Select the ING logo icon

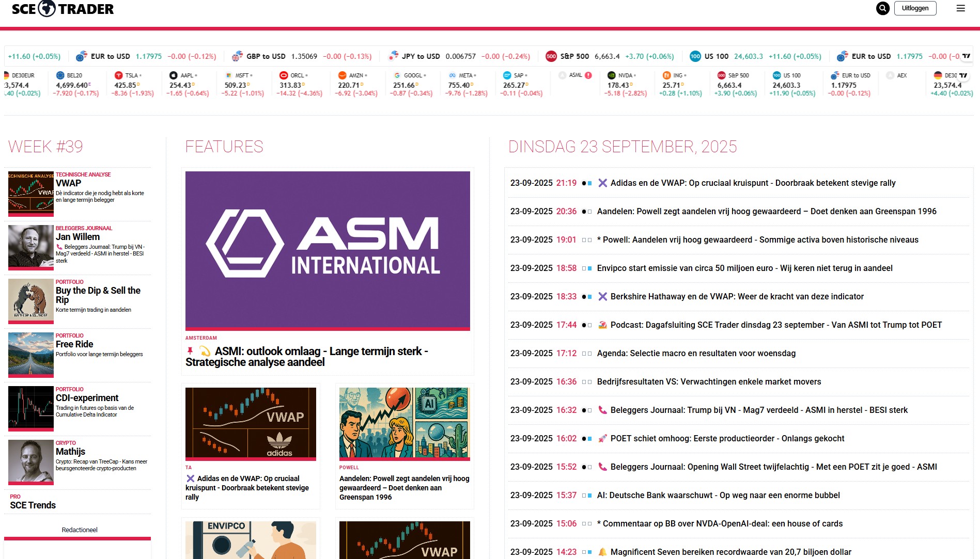point(667,75)
